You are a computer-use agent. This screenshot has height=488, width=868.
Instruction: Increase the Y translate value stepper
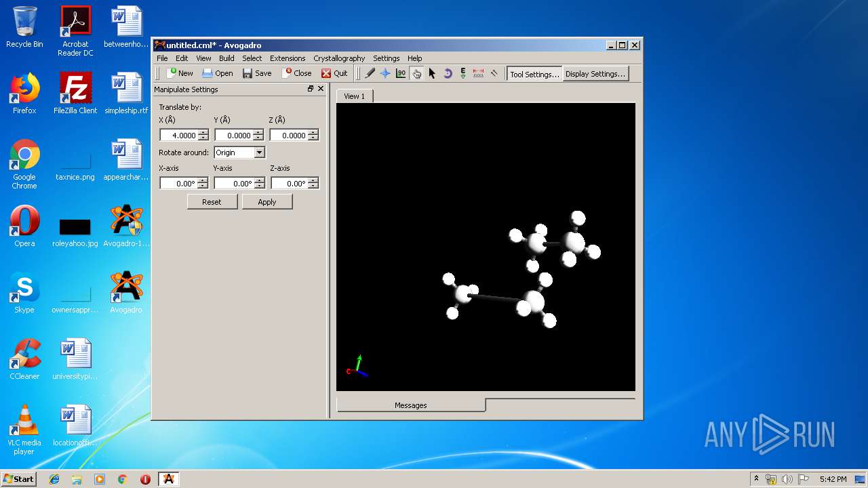point(258,133)
